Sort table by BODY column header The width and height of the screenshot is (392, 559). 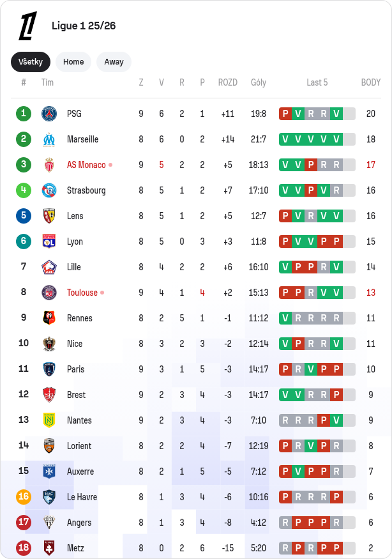coord(370,82)
